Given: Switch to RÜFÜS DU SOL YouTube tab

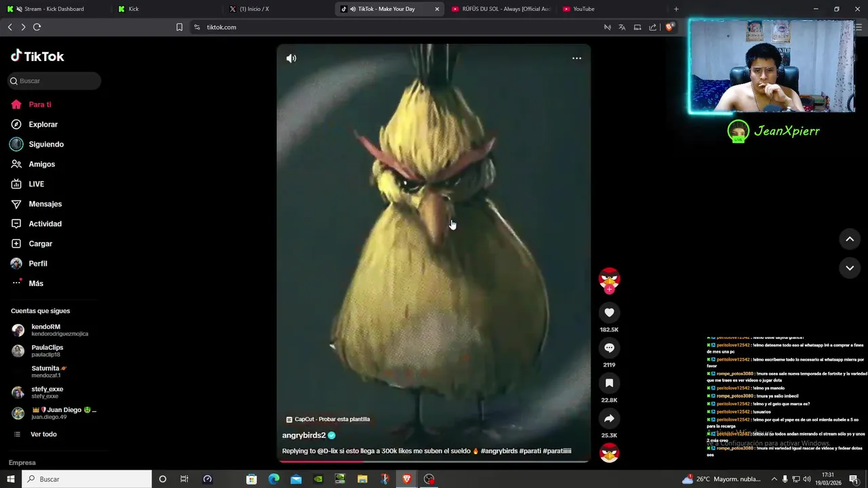Looking at the screenshot, I should (500, 9).
